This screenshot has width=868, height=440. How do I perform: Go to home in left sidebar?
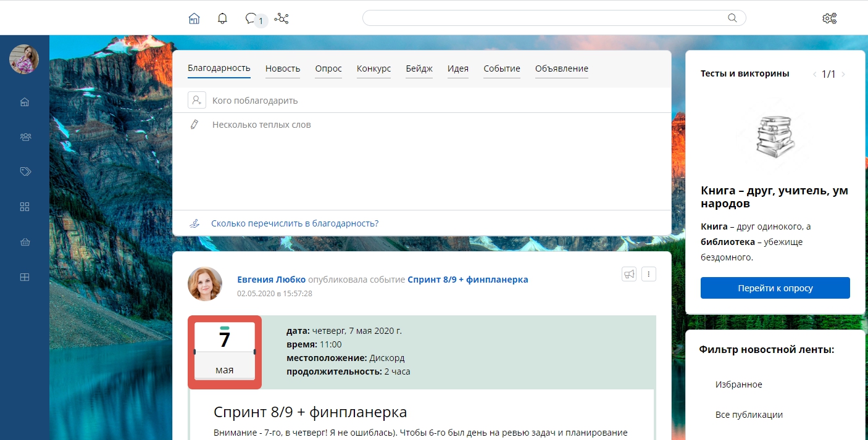(x=25, y=102)
